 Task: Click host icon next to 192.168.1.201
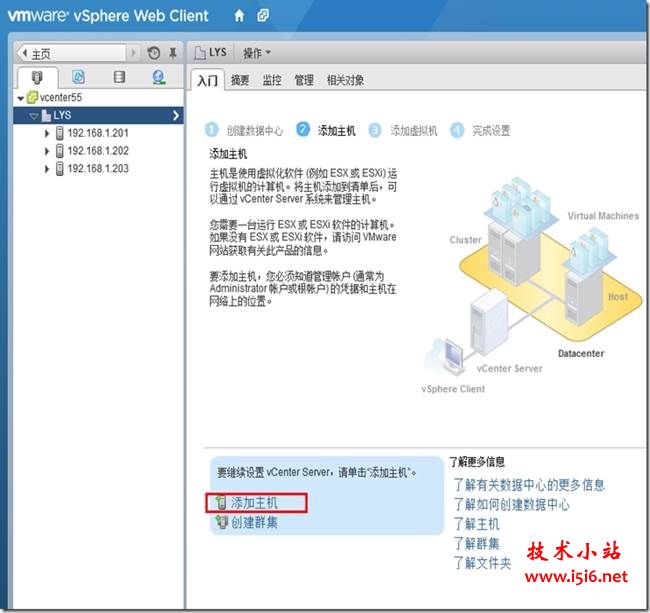[x=60, y=133]
